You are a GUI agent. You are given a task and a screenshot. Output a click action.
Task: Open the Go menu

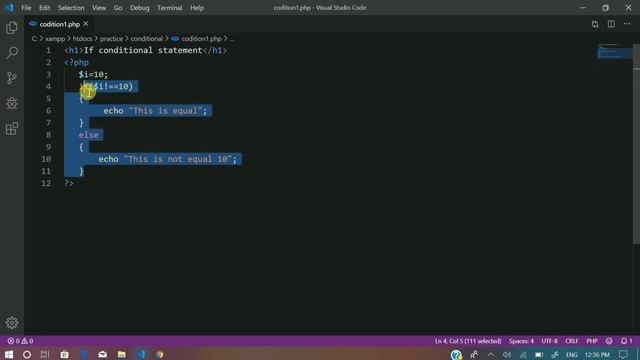(x=118, y=8)
